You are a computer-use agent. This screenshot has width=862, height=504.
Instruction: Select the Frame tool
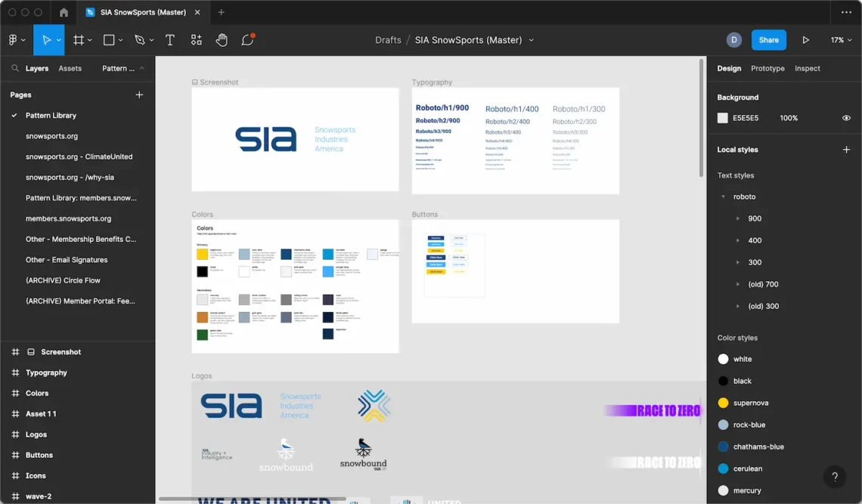click(x=79, y=39)
